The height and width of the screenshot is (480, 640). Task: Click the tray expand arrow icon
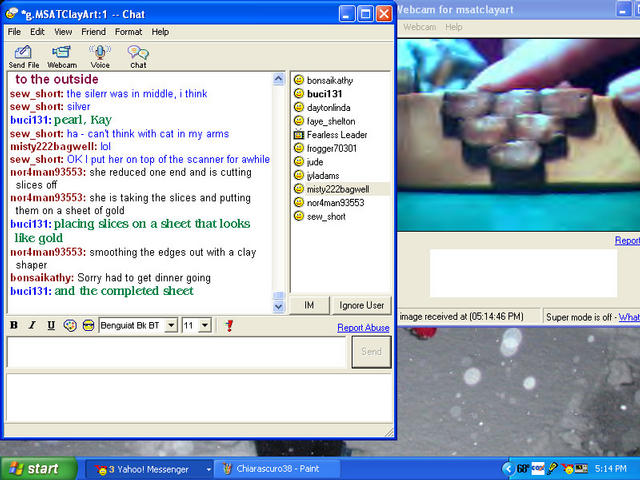(x=508, y=469)
